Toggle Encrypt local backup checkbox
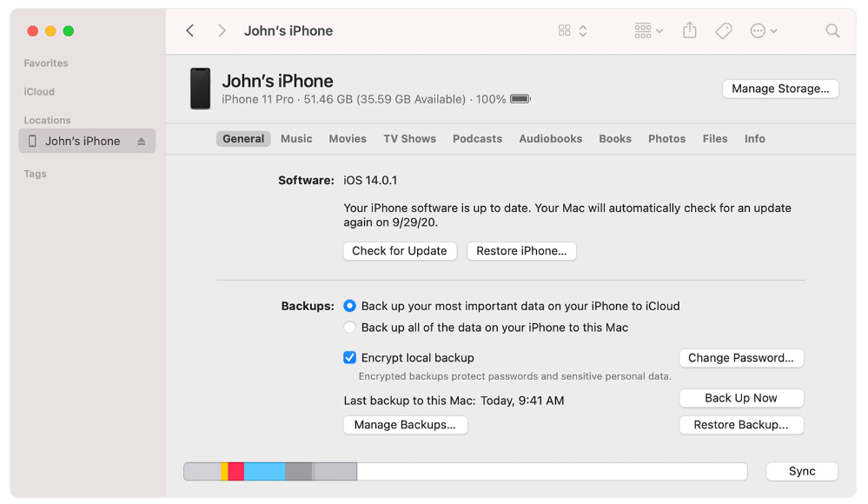 [x=349, y=358]
